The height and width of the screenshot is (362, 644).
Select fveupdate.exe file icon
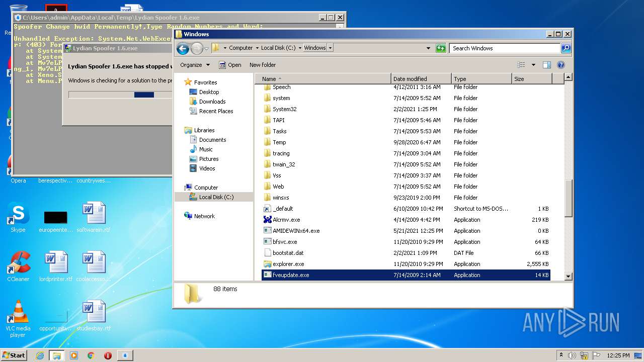point(268,275)
